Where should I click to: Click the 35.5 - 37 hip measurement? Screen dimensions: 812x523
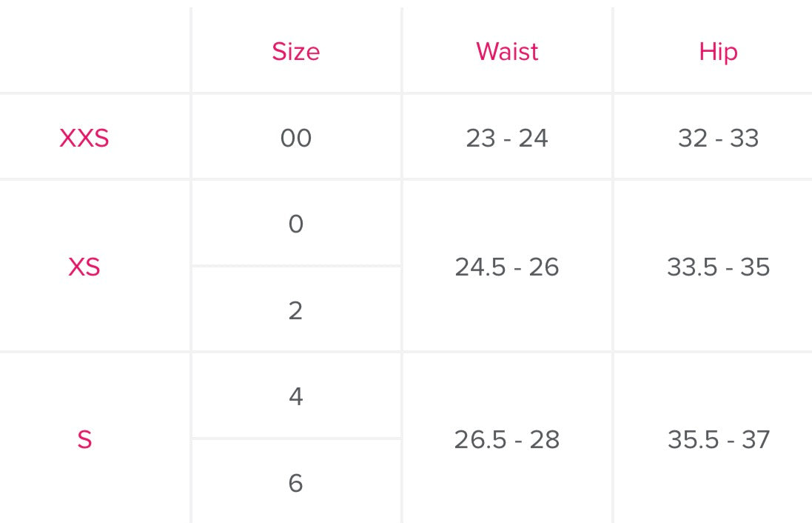pyautogui.click(x=718, y=440)
